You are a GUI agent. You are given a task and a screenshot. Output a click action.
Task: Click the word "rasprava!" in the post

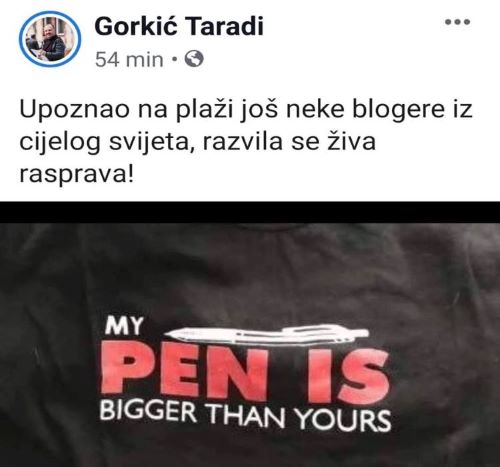click(76, 175)
